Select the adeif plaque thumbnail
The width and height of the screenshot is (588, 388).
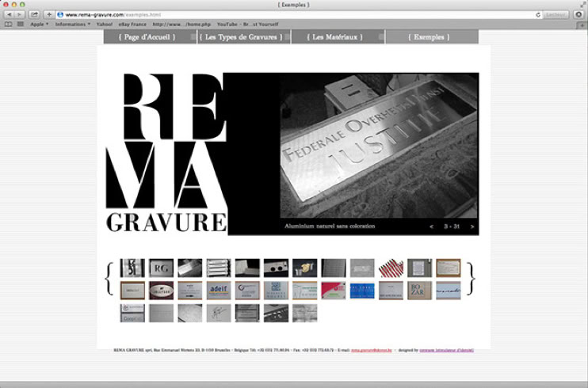click(219, 291)
